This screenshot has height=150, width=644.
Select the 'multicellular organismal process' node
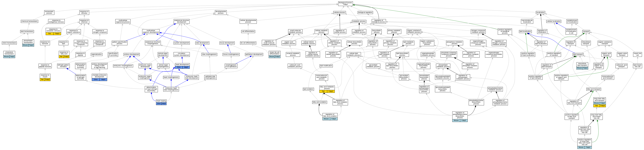point(123,21)
